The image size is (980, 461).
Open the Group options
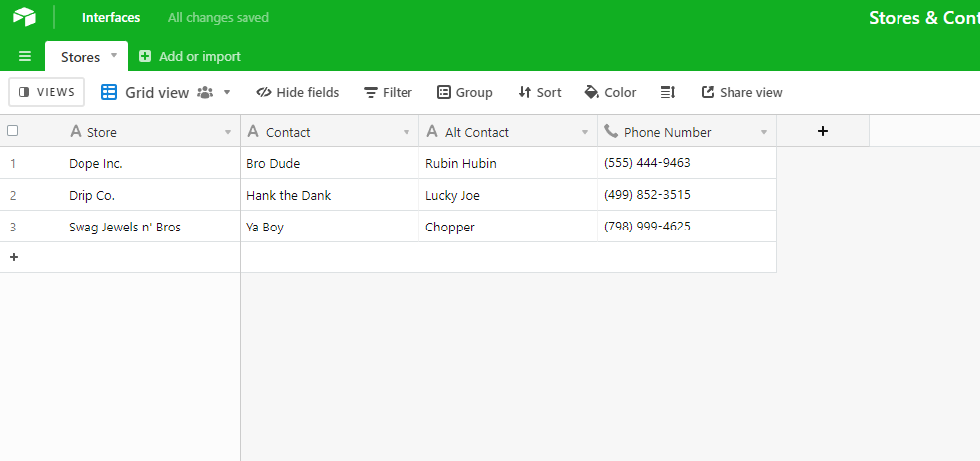point(464,92)
